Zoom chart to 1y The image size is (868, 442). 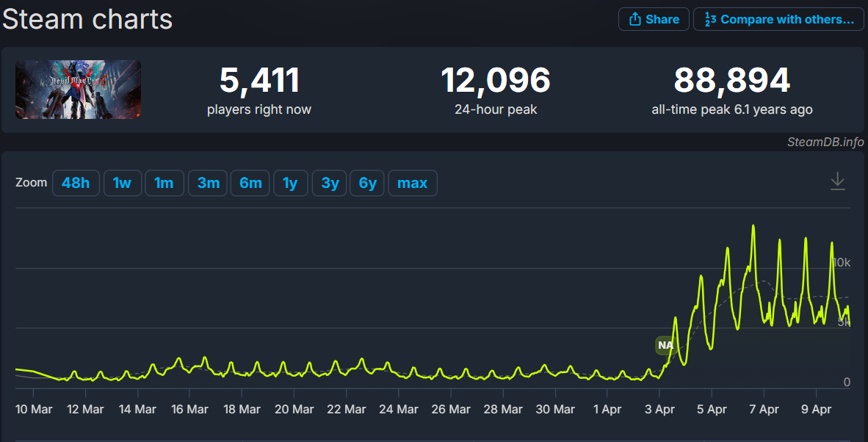coord(291,183)
